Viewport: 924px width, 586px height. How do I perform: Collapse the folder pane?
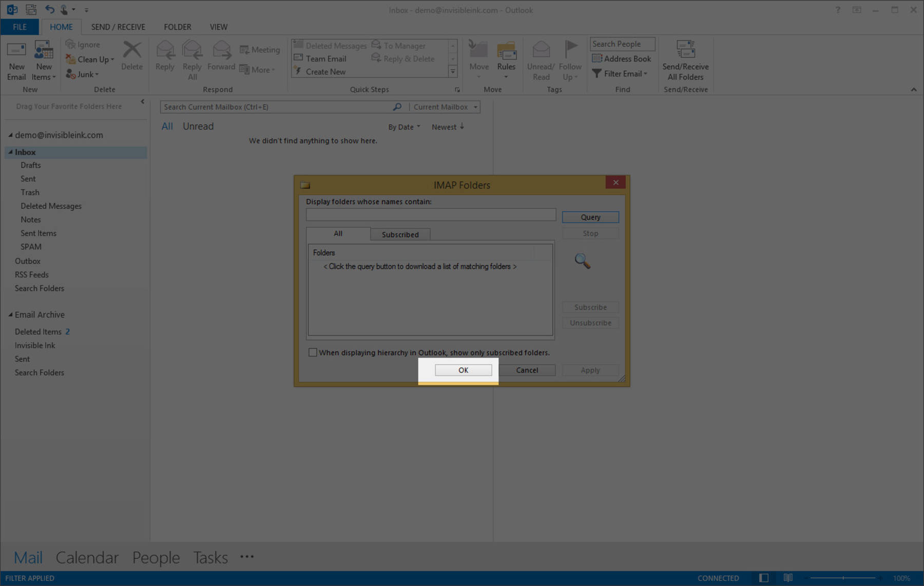click(x=143, y=102)
